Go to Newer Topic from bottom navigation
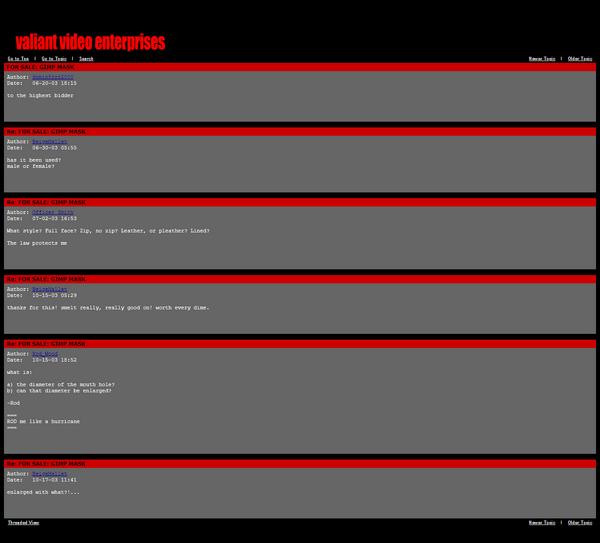This screenshot has width=600, height=543. (x=542, y=522)
